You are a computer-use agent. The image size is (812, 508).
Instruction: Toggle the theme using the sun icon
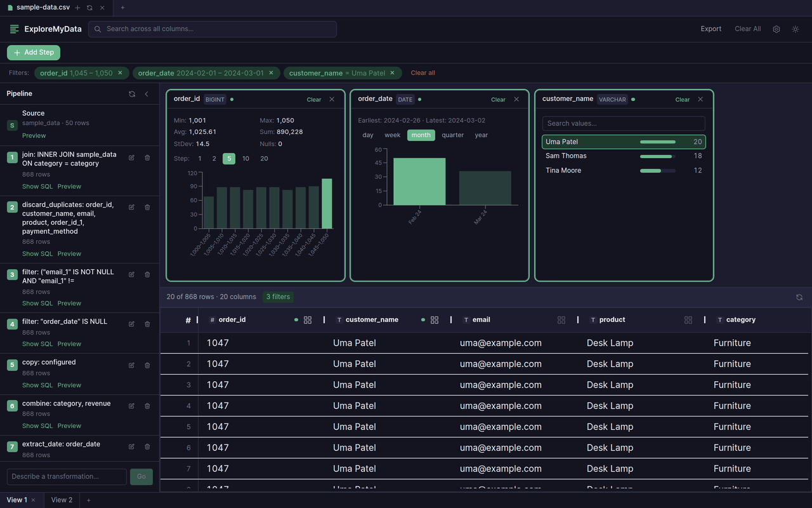click(796, 29)
